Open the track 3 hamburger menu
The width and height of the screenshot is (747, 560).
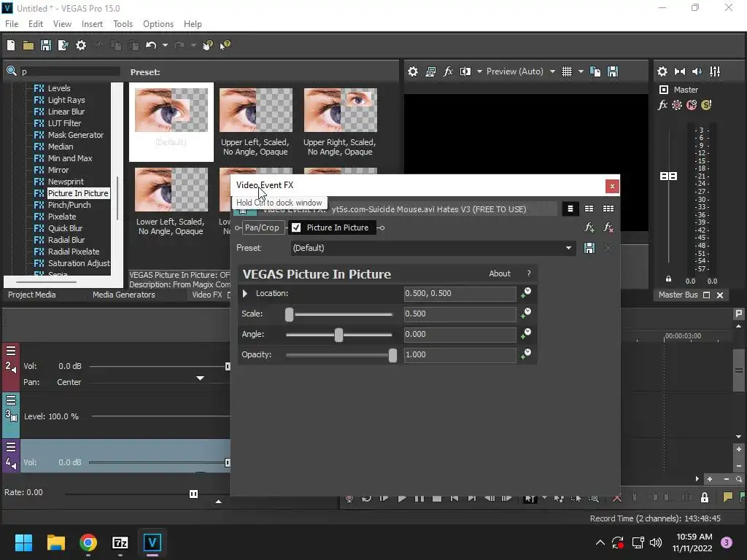pos(11,400)
